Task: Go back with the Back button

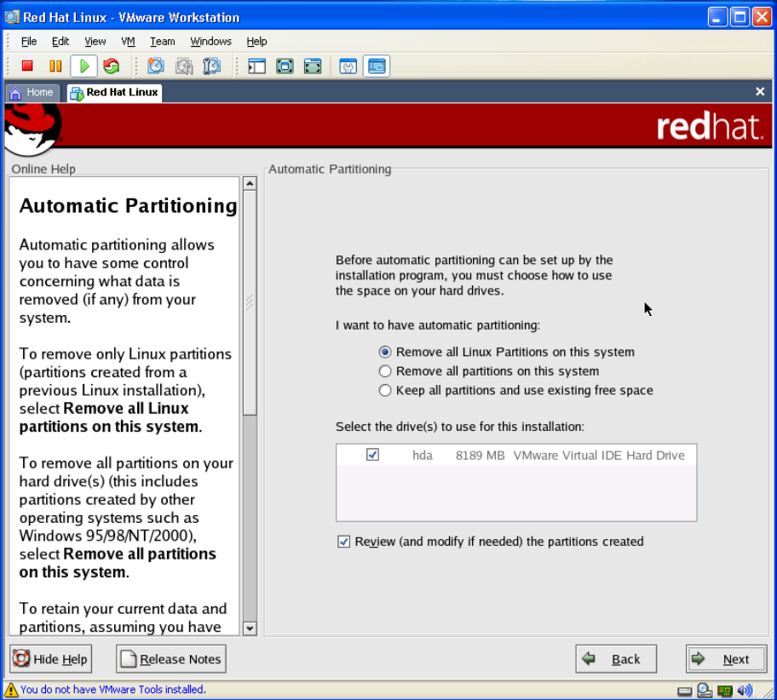Action: coord(616,659)
